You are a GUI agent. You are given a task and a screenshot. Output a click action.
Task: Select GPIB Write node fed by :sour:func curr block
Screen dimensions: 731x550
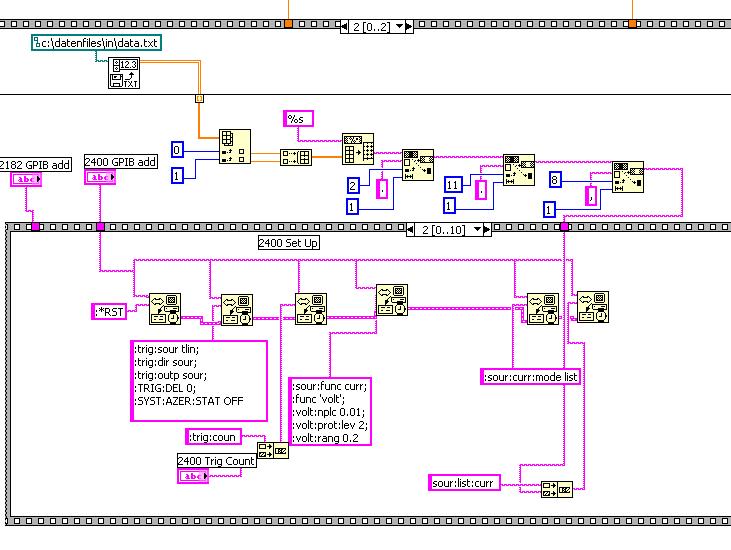[392, 300]
